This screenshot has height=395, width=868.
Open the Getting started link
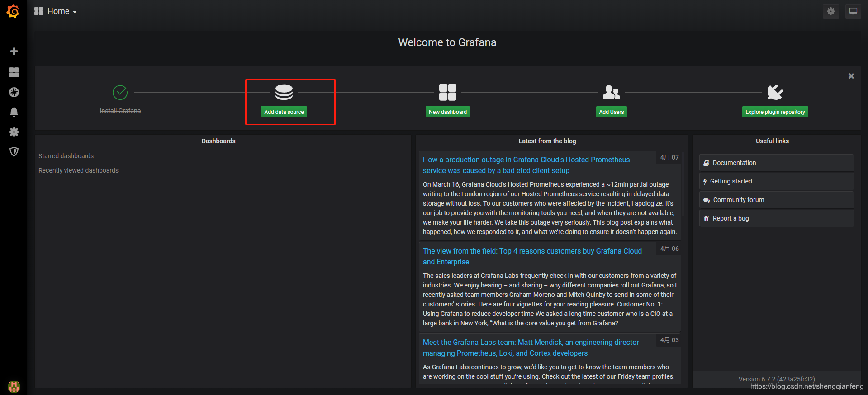[777, 181]
